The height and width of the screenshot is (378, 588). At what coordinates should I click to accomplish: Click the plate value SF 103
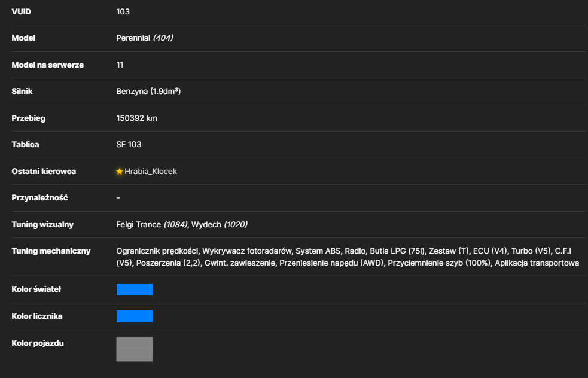[x=129, y=144]
